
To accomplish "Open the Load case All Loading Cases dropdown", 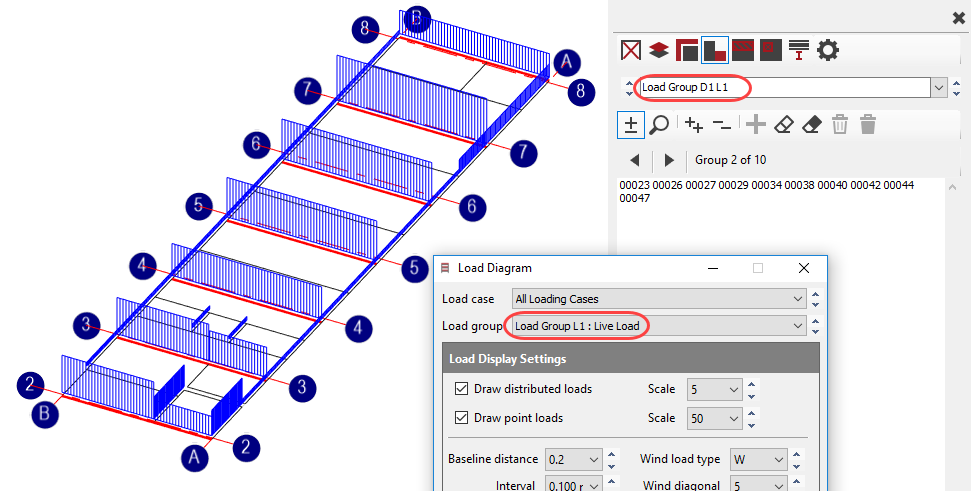I will (660, 299).
